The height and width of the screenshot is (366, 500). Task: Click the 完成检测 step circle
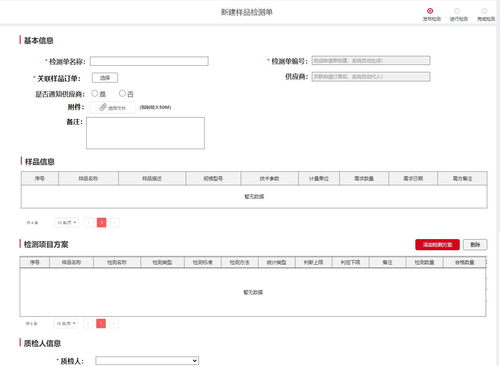tap(484, 11)
